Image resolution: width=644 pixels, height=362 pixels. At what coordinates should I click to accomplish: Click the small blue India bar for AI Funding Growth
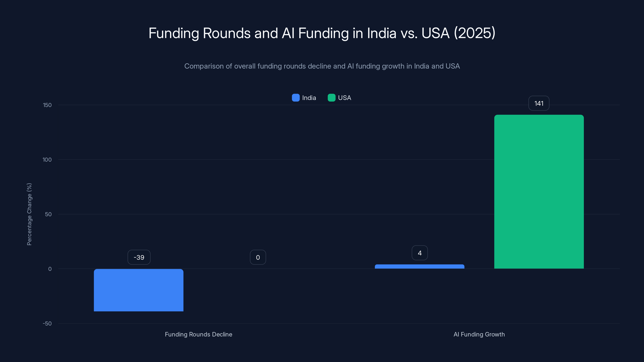pyautogui.click(x=419, y=267)
